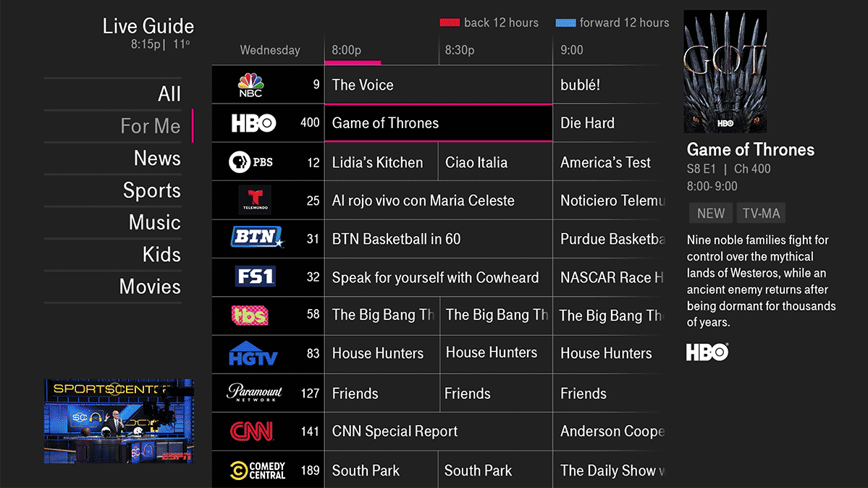The image size is (868, 488).
Task: Select the News category
Action: [x=156, y=159]
